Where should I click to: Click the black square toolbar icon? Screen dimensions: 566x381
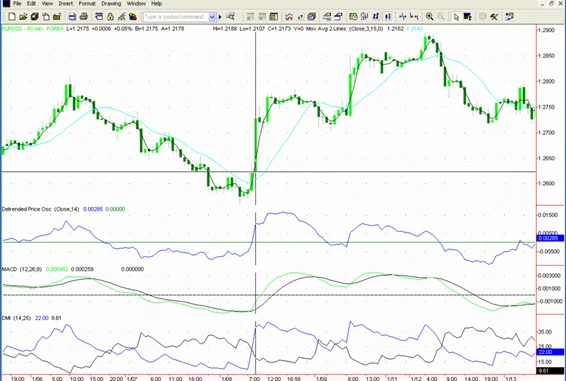[x=467, y=17]
